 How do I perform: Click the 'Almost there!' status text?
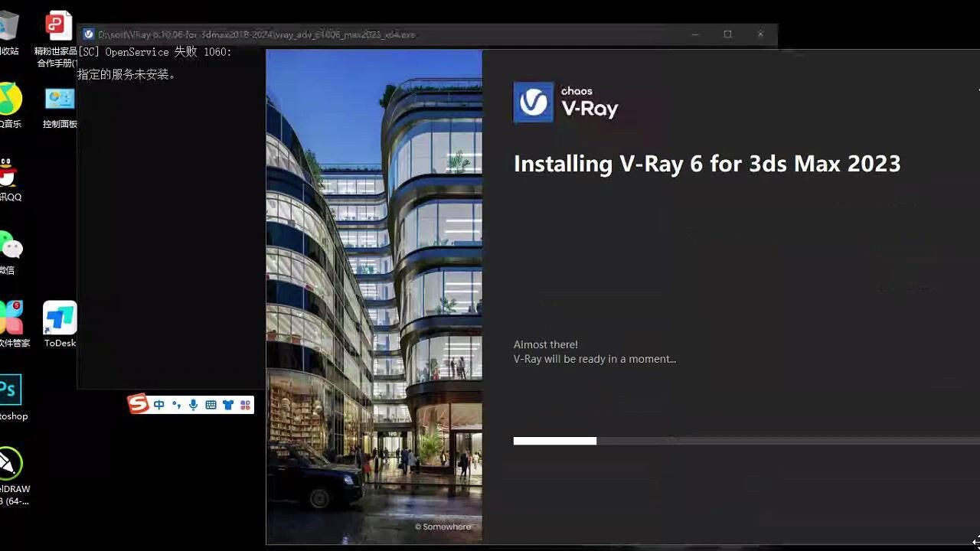pos(546,344)
